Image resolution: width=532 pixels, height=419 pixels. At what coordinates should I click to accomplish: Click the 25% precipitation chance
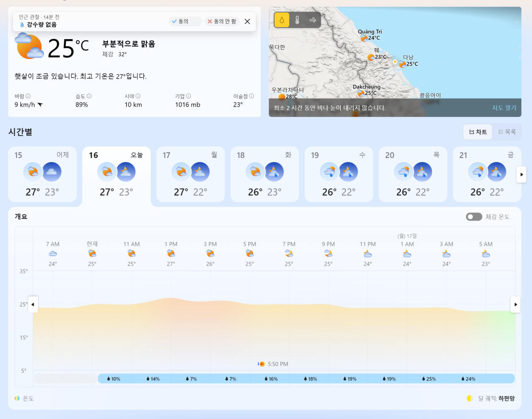click(429, 379)
